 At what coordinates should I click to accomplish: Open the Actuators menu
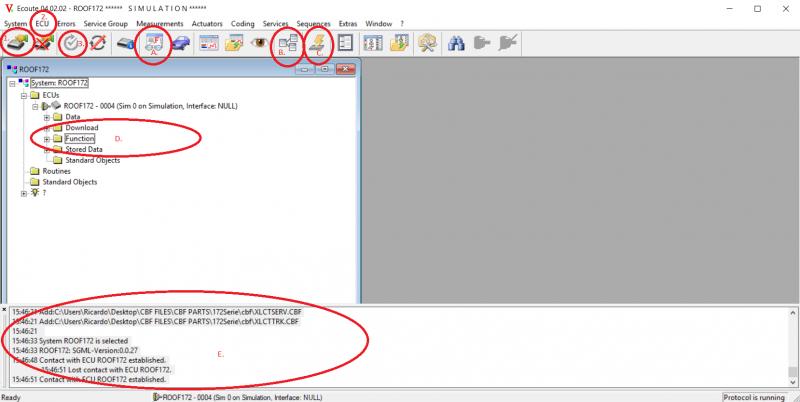coord(207,23)
